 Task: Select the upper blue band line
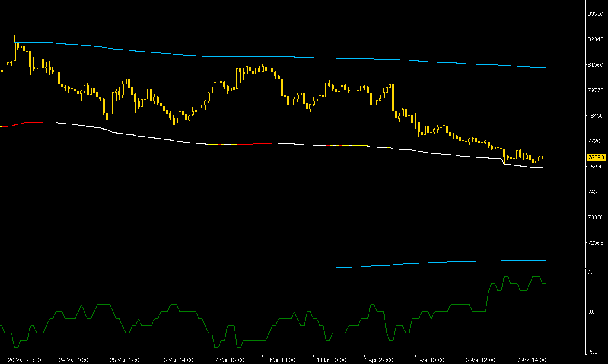[278, 56]
